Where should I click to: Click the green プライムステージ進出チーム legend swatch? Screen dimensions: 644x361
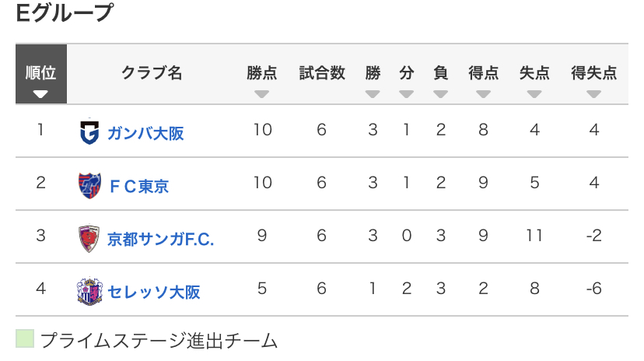(x=25, y=339)
